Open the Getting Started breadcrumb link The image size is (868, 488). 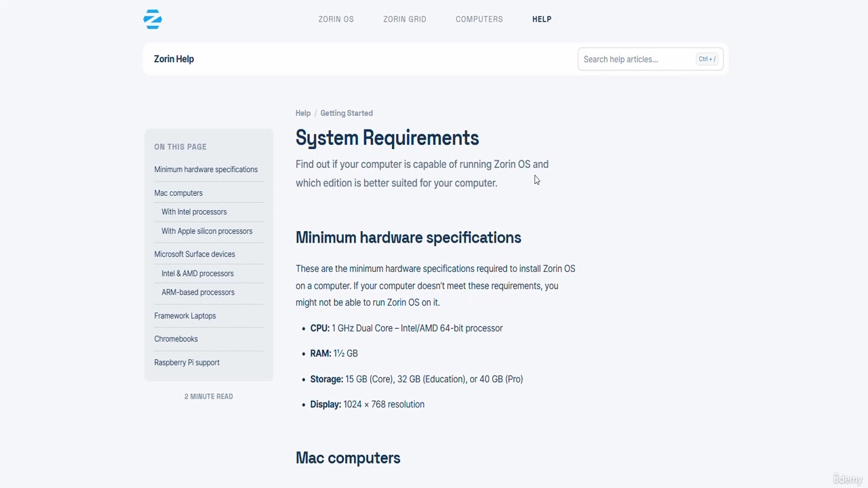click(347, 113)
